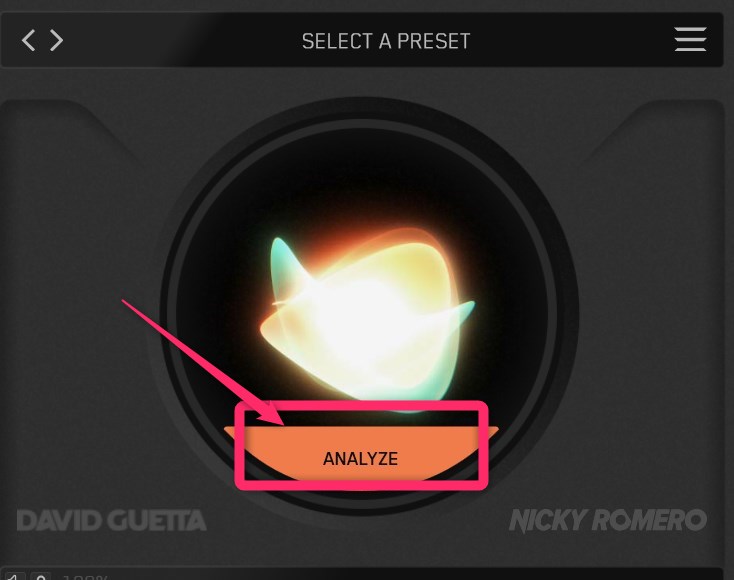
Task: Click the left chevron in preset bar
Action: (28, 40)
